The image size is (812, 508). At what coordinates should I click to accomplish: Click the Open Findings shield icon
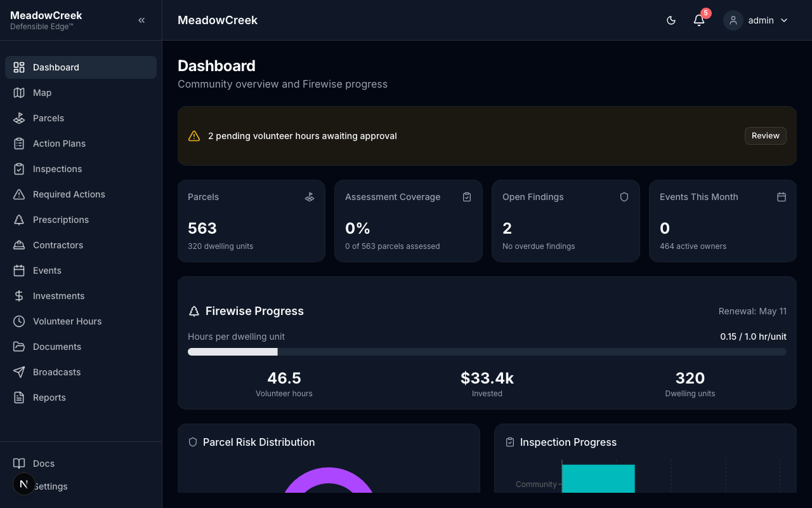click(624, 197)
